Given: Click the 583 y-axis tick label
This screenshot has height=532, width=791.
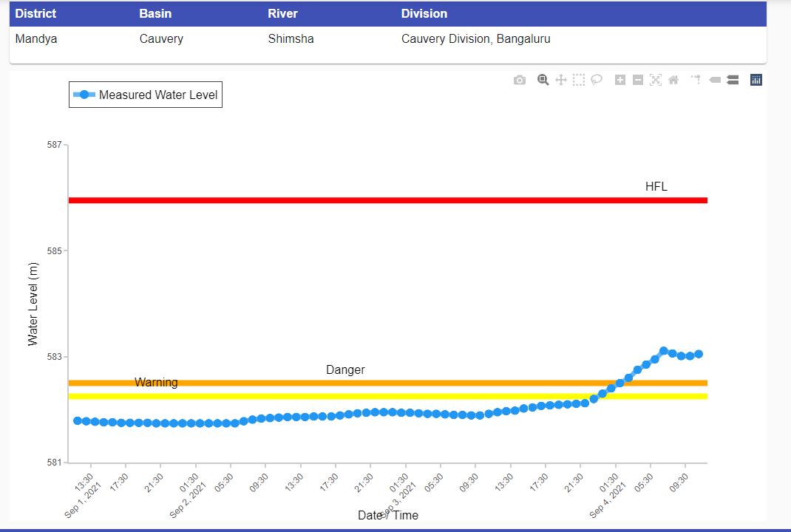Looking at the screenshot, I should [x=55, y=357].
